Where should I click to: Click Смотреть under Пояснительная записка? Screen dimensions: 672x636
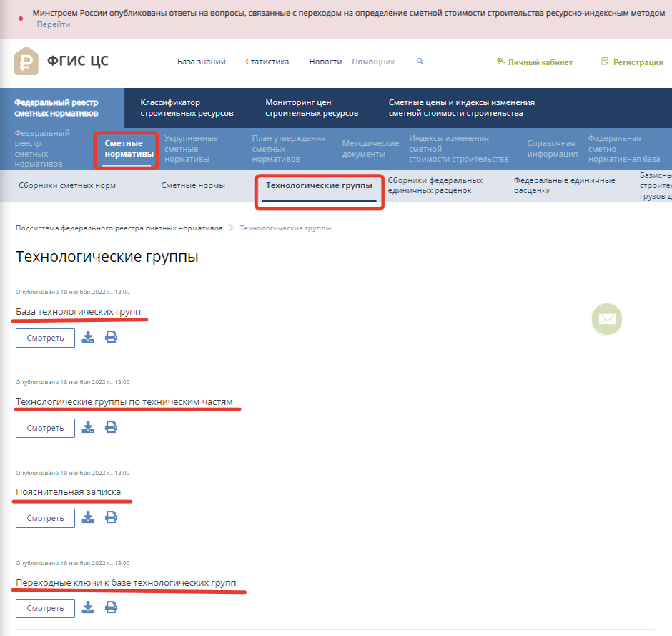click(x=46, y=518)
